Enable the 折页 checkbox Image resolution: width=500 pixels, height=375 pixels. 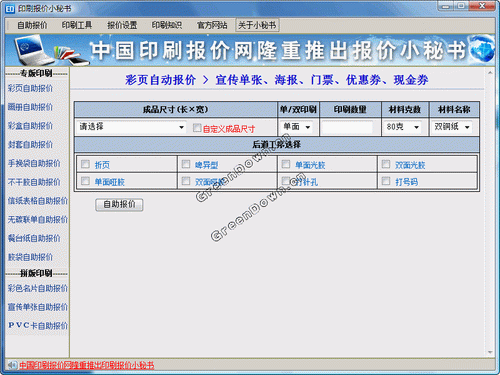85,164
